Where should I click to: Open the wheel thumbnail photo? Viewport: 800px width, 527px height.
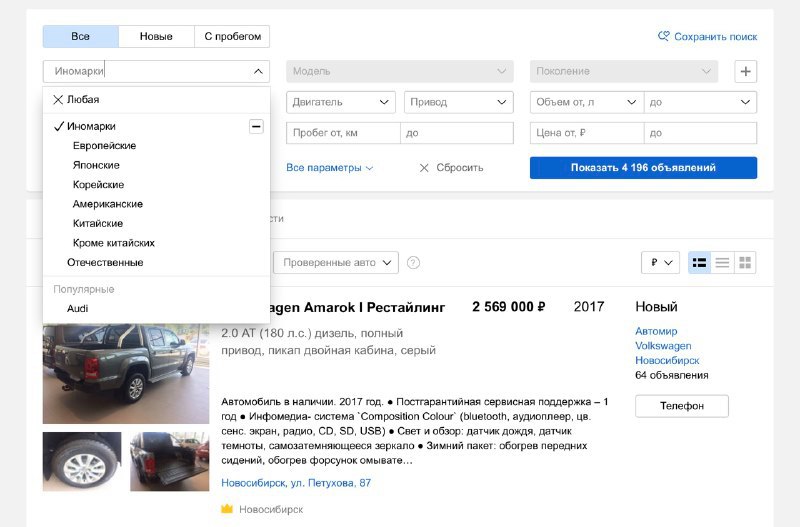click(x=82, y=461)
